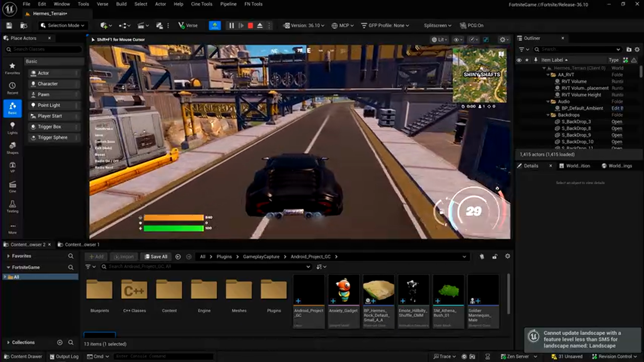Open the Content Drawer from bottom bar

point(23,356)
